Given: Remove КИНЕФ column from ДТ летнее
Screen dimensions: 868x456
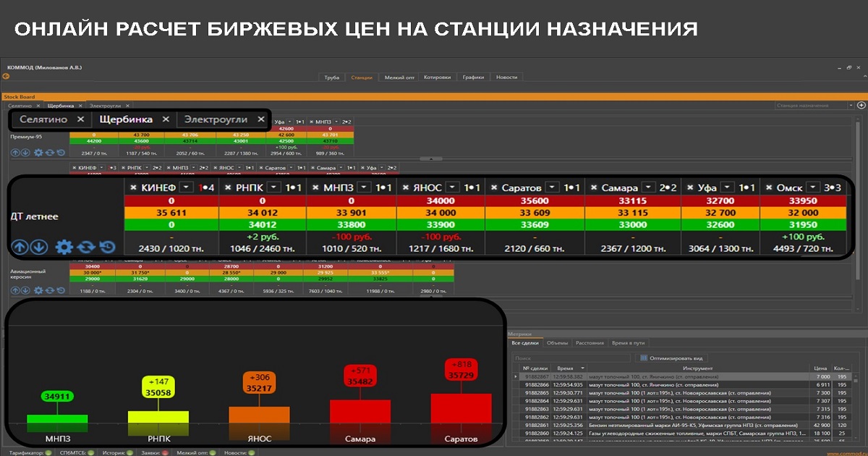Looking at the screenshot, I should (132, 187).
